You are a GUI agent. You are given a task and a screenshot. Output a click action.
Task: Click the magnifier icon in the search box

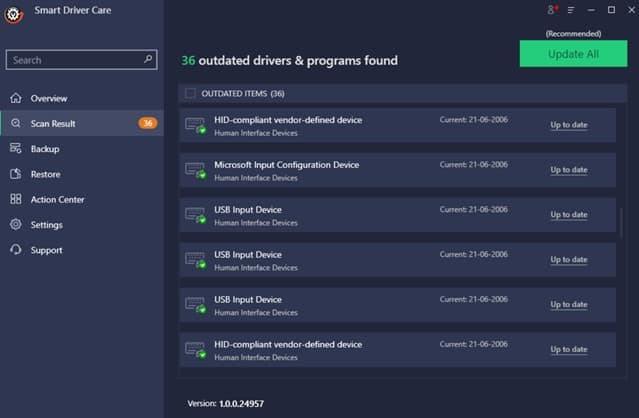pyautogui.click(x=148, y=59)
